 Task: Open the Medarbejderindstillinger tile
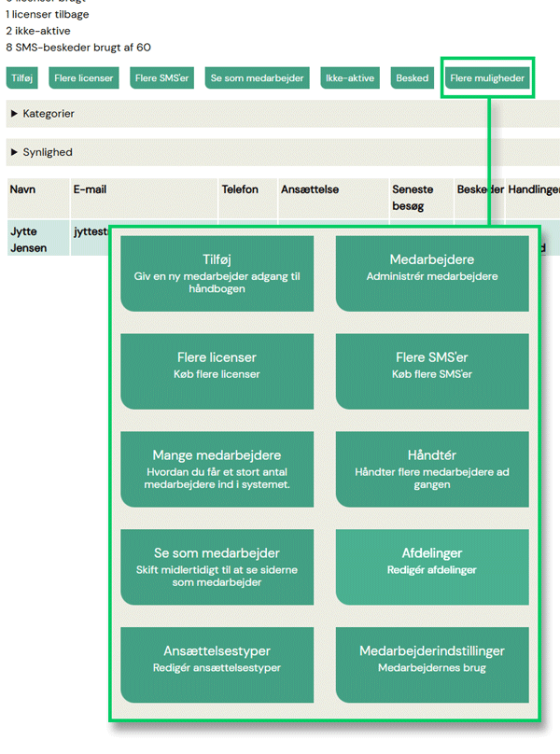click(x=432, y=665)
